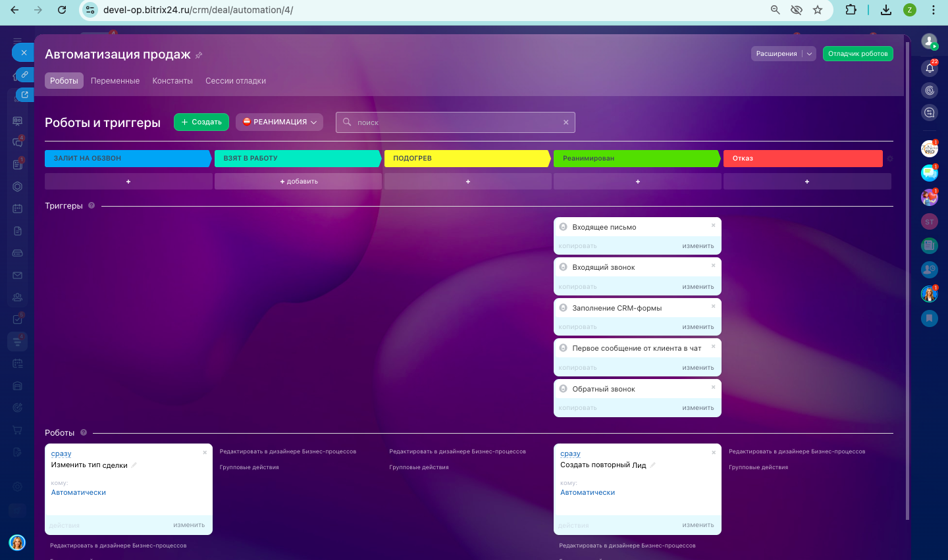Add item under Реанимирован stage

(637, 182)
